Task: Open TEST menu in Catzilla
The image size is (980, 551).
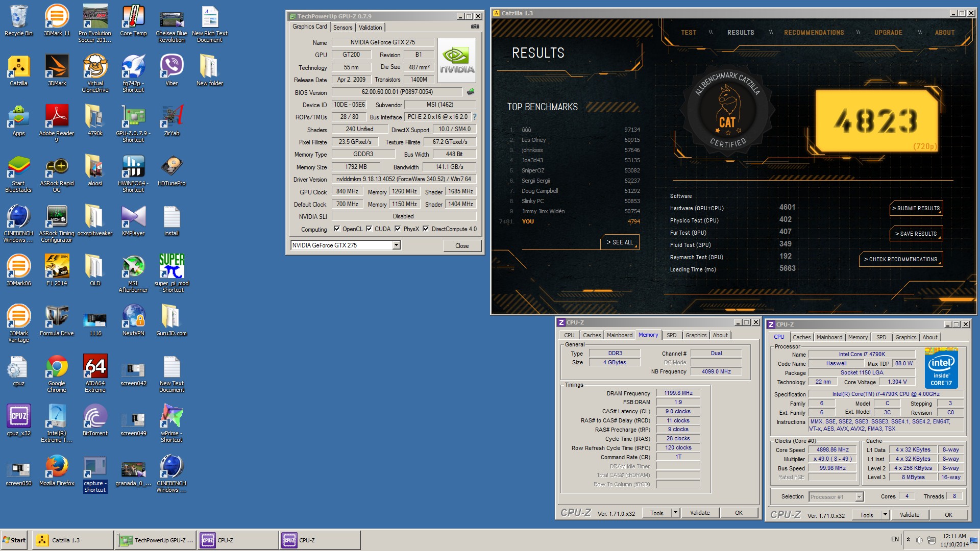Action: tap(689, 33)
